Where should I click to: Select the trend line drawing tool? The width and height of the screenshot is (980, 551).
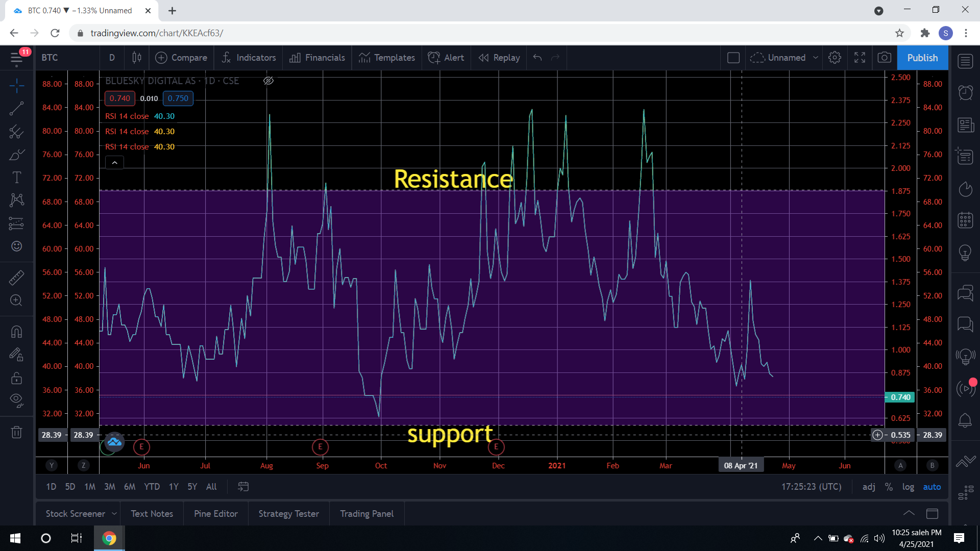(x=16, y=108)
